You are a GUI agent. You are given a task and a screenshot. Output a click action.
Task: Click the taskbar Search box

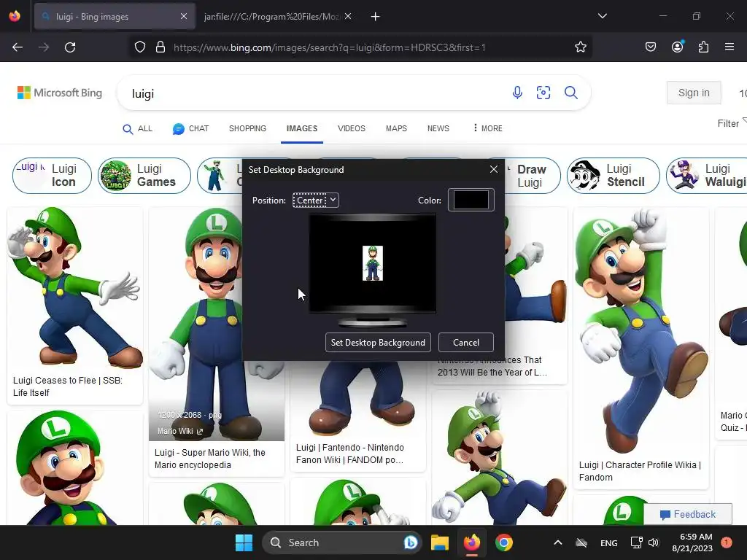(341, 542)
